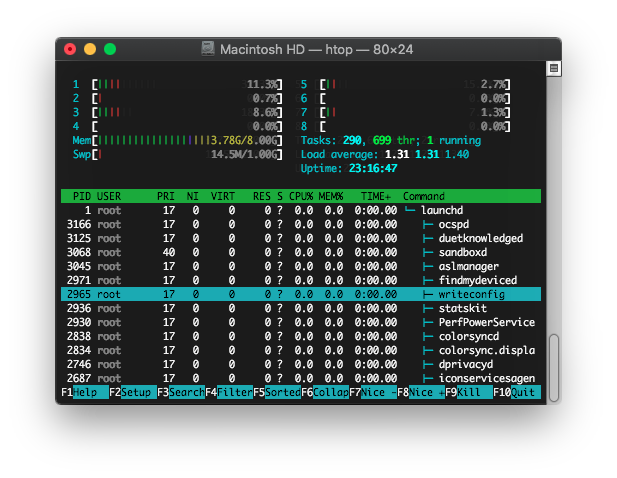This screenshot has height=478, width=617.
Task: Click the highlighted writeconfig process row
Action: [301, 294]
